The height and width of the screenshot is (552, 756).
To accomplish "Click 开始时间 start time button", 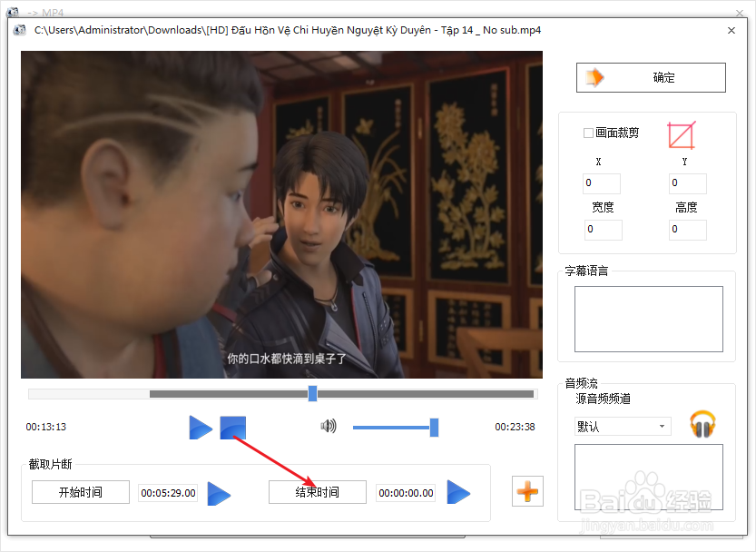I will click(x=81, y=492).
